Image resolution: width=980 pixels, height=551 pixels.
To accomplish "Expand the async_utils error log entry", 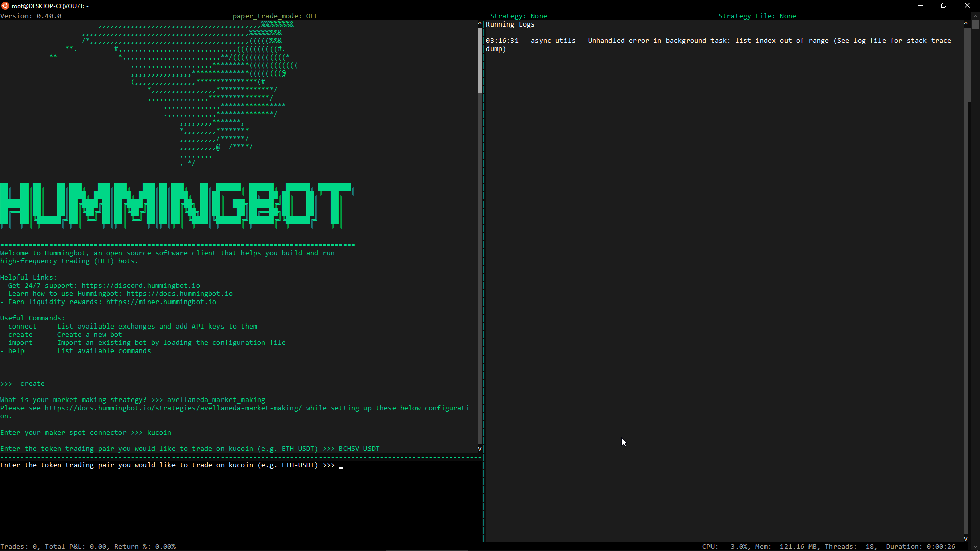I will [x=715, y=40].
